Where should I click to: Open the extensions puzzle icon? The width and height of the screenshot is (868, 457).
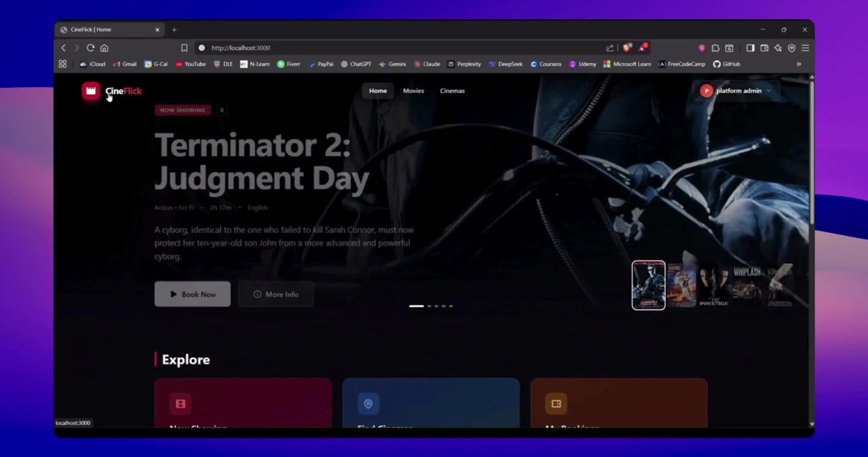[x=715, y=48]
